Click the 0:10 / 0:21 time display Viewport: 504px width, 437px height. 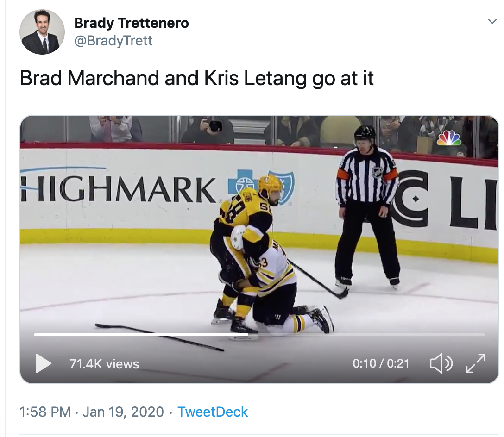click(x=381, y=364)
